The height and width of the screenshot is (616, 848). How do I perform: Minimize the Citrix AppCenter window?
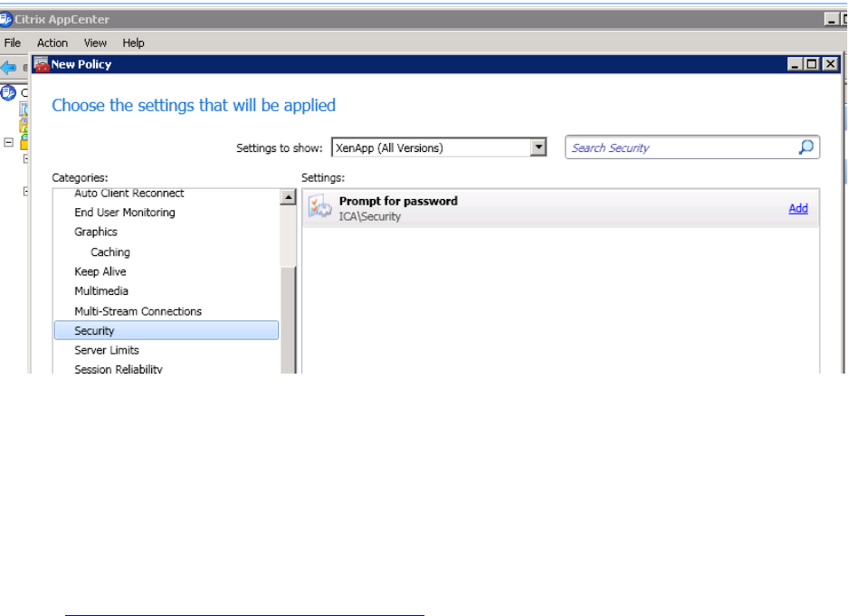pyautogui.click(x=831, y=20)
